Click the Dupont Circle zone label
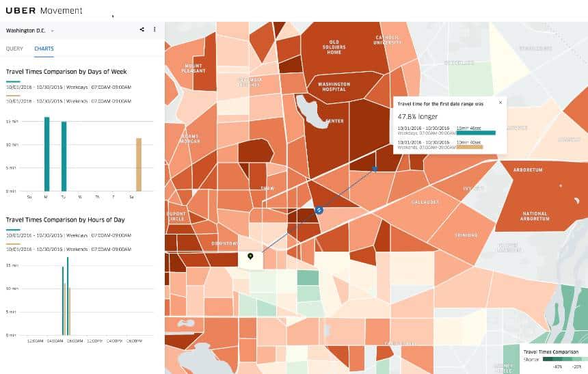Image resolution: width=588 pixels, height=374 pixels. click(x=176, y=217)
